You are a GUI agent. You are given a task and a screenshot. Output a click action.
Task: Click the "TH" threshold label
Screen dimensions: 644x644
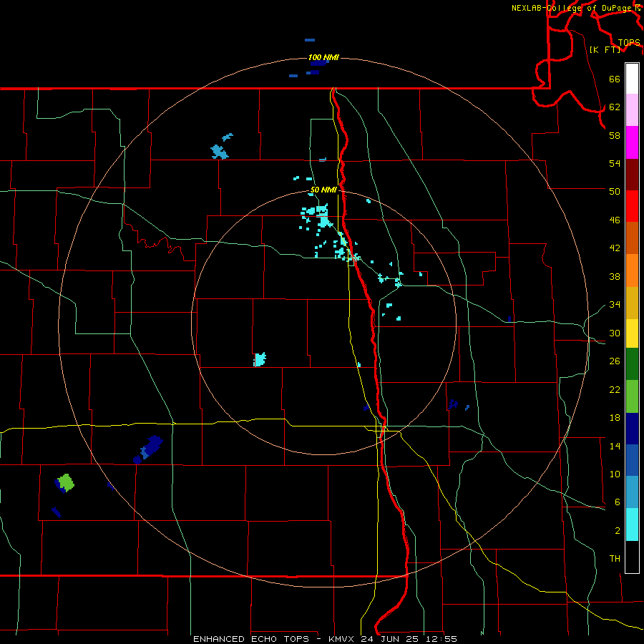click(x=615, y=558)
